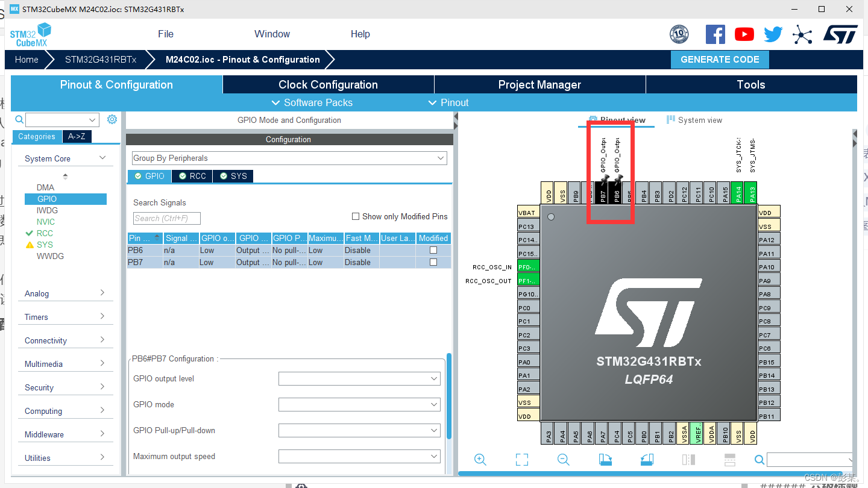Select WWDG in System Core list
This screenshot has height=488, width=868.
pyautogui.click(x=50, y=256)
